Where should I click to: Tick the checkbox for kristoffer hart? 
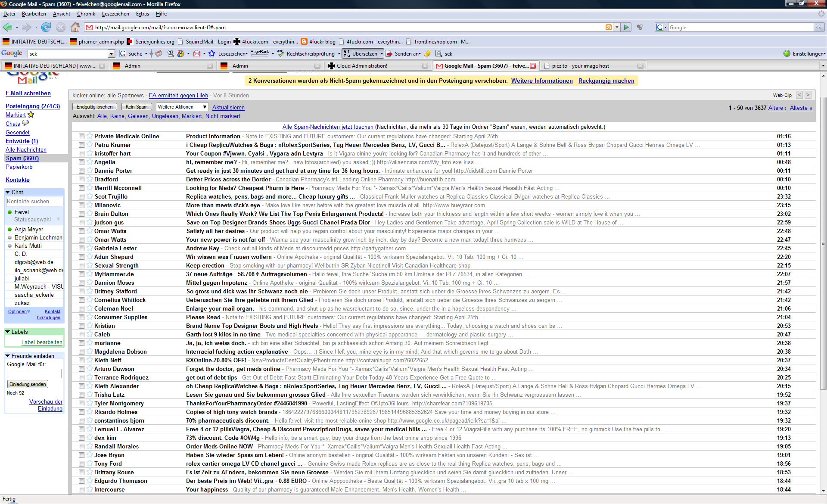point(81,154)
